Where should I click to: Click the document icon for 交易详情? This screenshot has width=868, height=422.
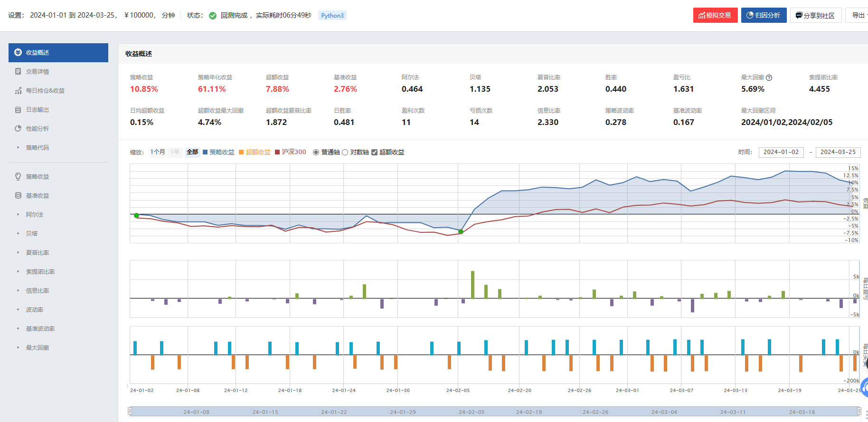click(x=18, y=72)
